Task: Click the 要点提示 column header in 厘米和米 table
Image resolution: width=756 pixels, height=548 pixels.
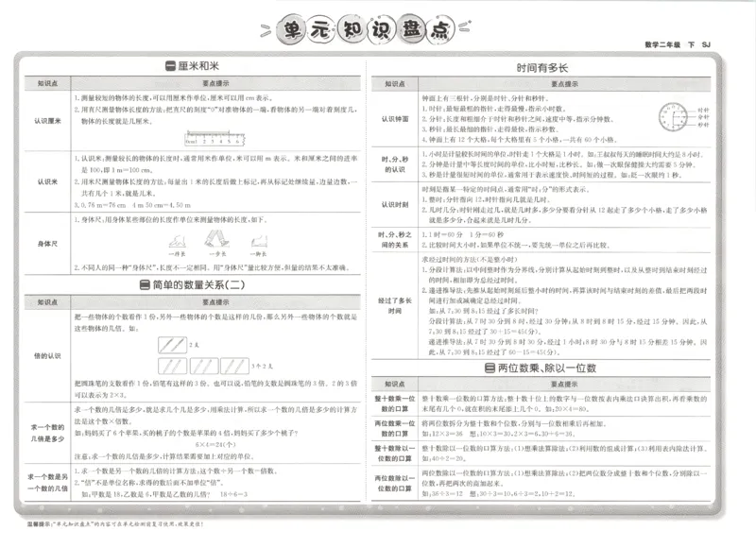Action: click(215, 83)
